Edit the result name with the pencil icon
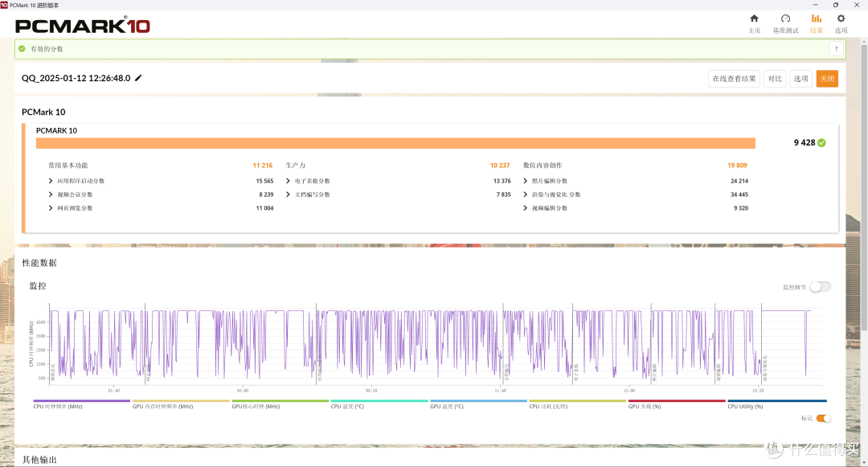Screen dimensions: 868x467 click(x=138, y=78)
